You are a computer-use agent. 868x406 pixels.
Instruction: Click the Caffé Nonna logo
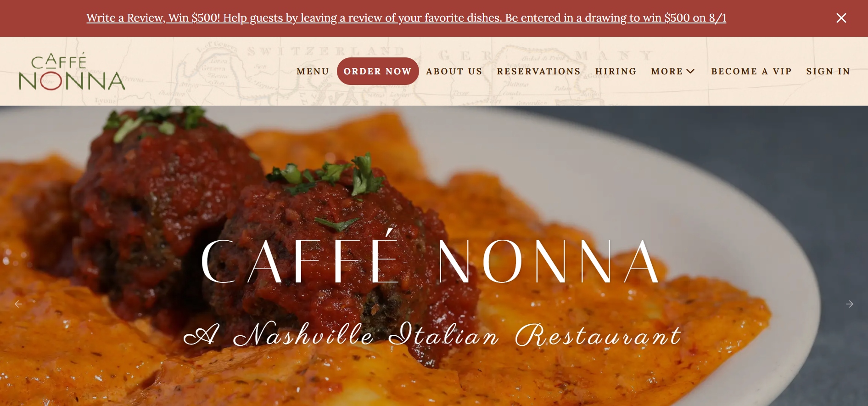pyautogui.click(x=72, y=72)
